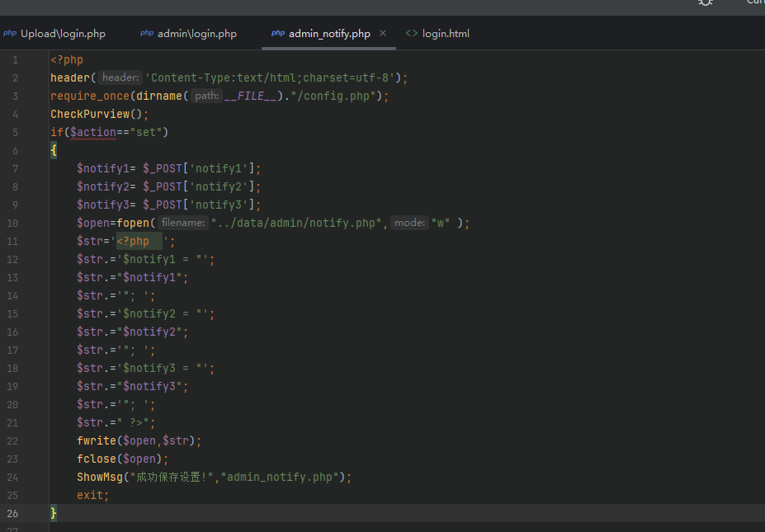Image resolution: width=765 pixels, height=532 pixels.
Task: Click the 'path:' inlay hint in dirname call
Action: 207,96
